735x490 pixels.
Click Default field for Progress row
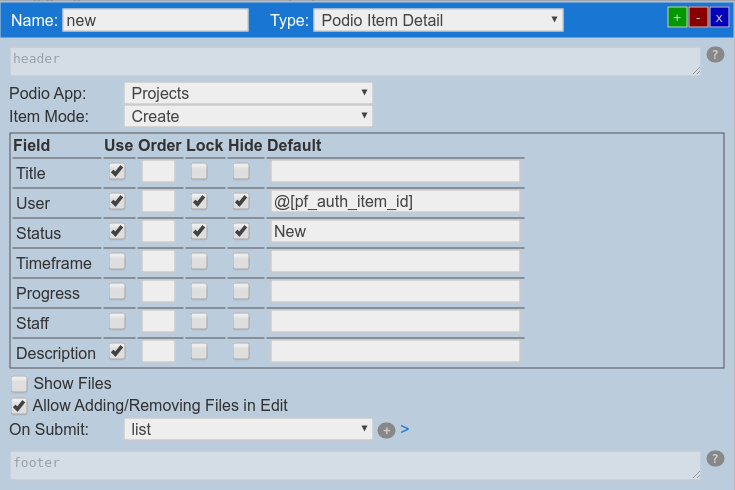coord(395,291)
